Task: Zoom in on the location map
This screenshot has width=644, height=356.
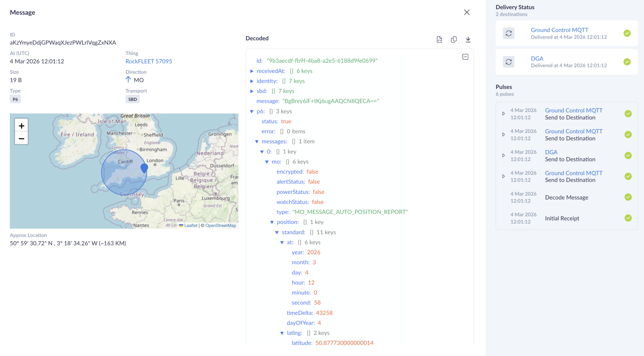Action: pos(21,126)
